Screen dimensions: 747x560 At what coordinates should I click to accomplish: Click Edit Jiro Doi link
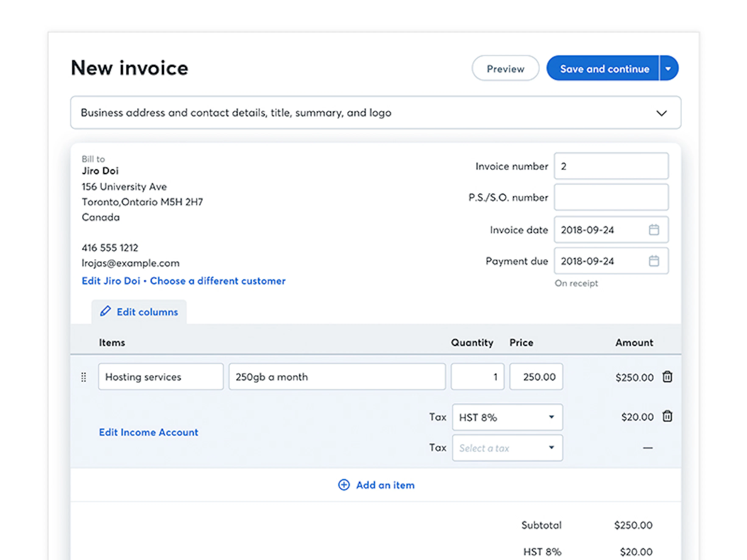click(111, 281)
